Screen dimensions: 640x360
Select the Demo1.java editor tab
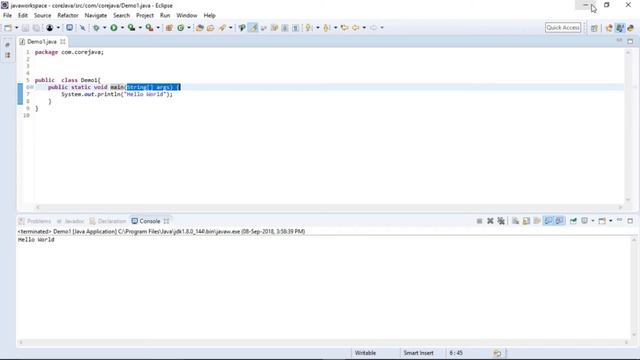[x=41, y=42]
